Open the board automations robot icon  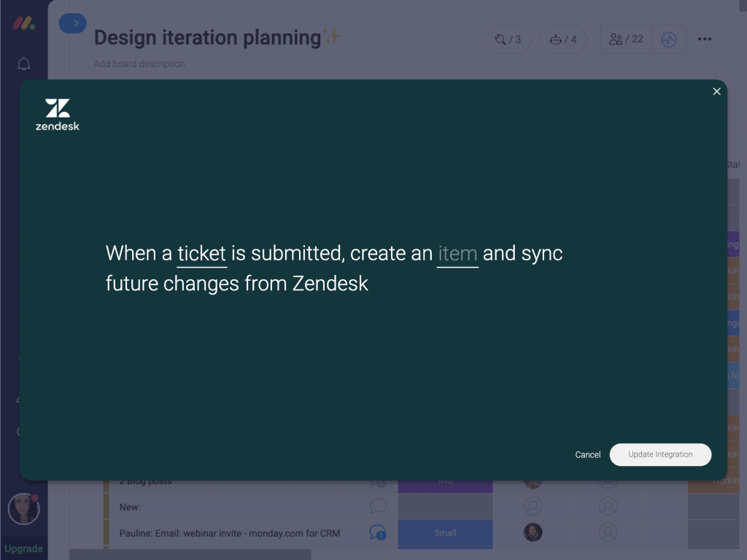click(563, 39)
